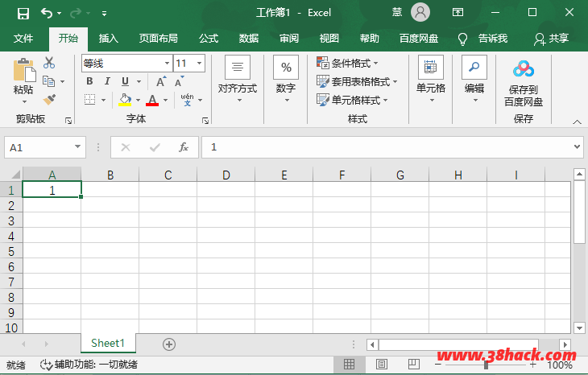588x375 pixels.
Task: Click the Copy icon
Action: pos(49,81)
